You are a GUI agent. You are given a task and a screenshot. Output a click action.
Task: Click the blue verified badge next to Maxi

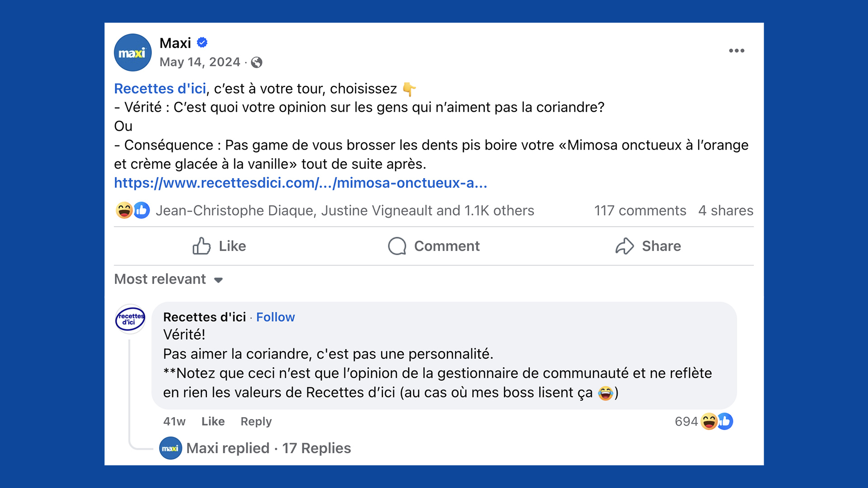point(202,42)
